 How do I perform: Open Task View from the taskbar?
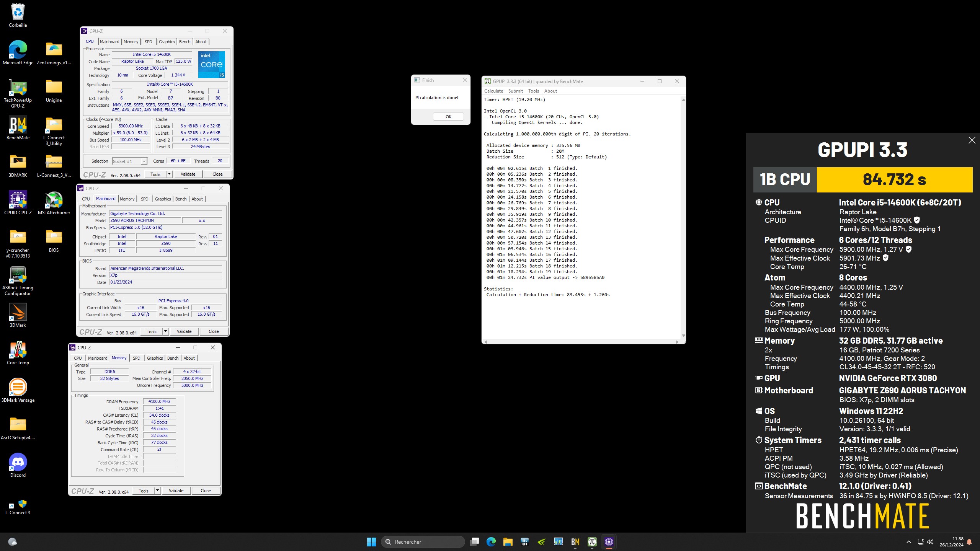[x=474, y=542]
